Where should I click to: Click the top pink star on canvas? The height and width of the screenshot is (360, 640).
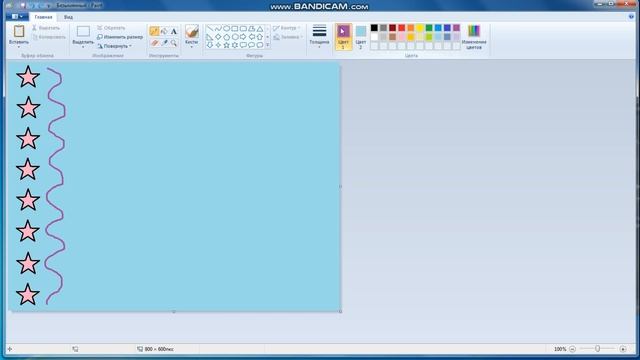coord(28,77)
